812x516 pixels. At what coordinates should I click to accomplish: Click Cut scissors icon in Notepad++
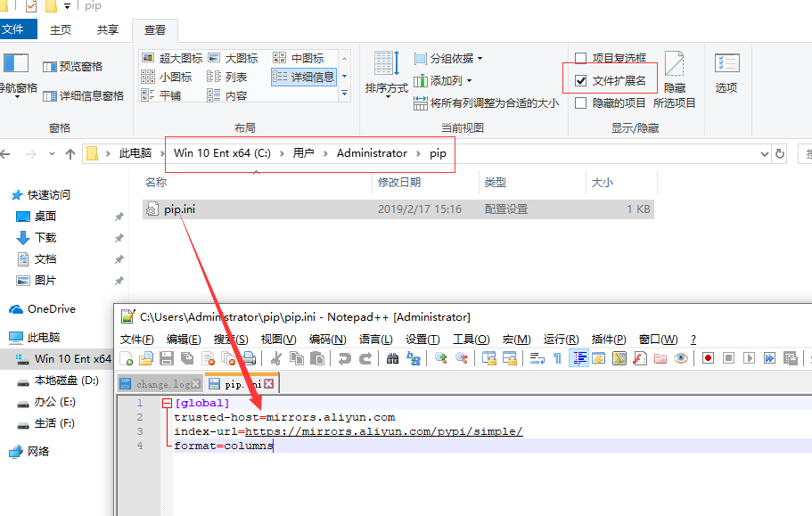coord(276,358)
